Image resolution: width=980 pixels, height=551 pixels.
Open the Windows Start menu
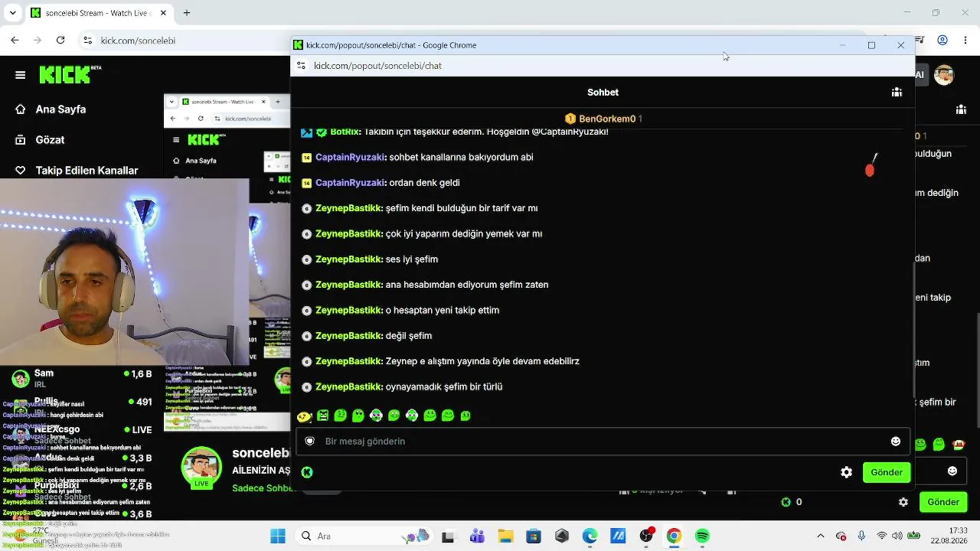[277, 536]
